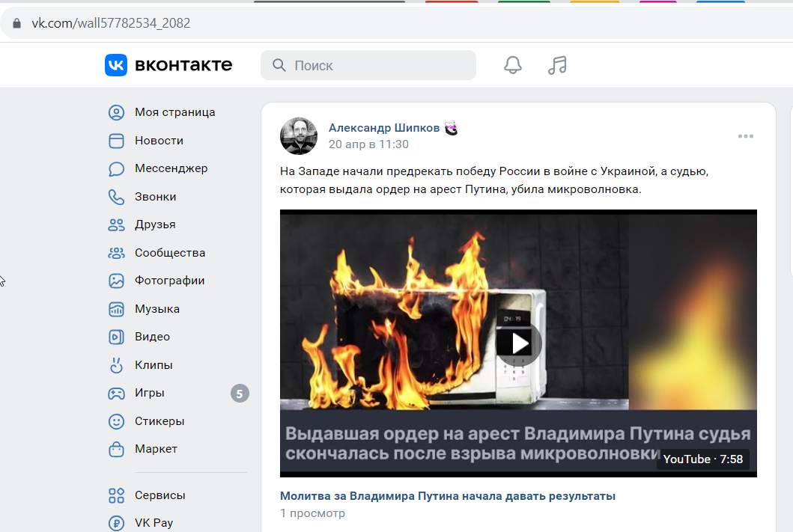Image resolution: width=793 pixels, height=532 pixels.
Task: Open Games (Игры) with badge 5
Action: [178, 393]
